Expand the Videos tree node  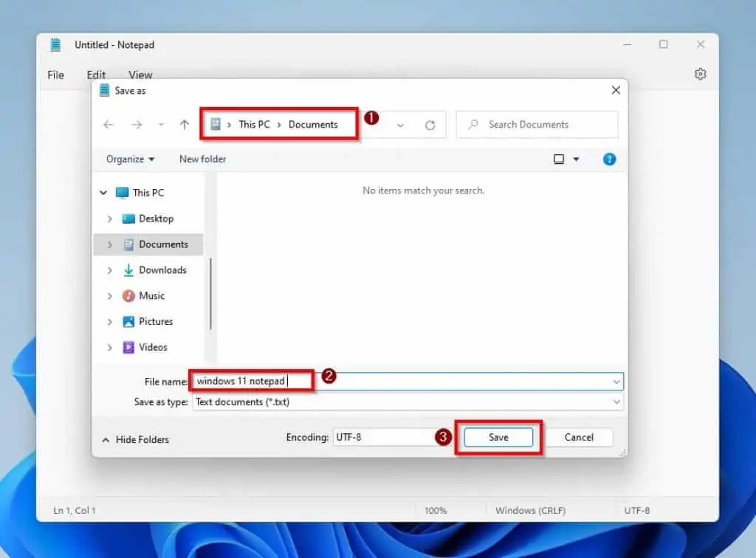(109, 348)
